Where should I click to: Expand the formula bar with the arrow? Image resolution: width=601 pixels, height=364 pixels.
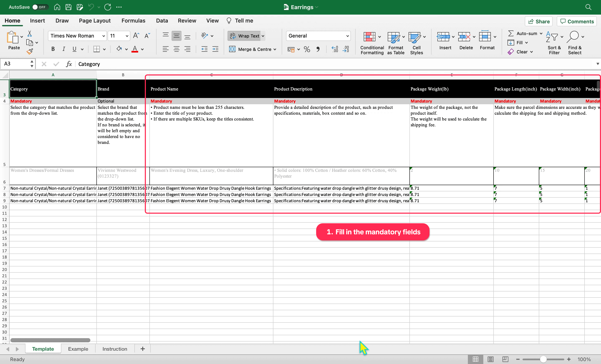(x=597, y=64)
